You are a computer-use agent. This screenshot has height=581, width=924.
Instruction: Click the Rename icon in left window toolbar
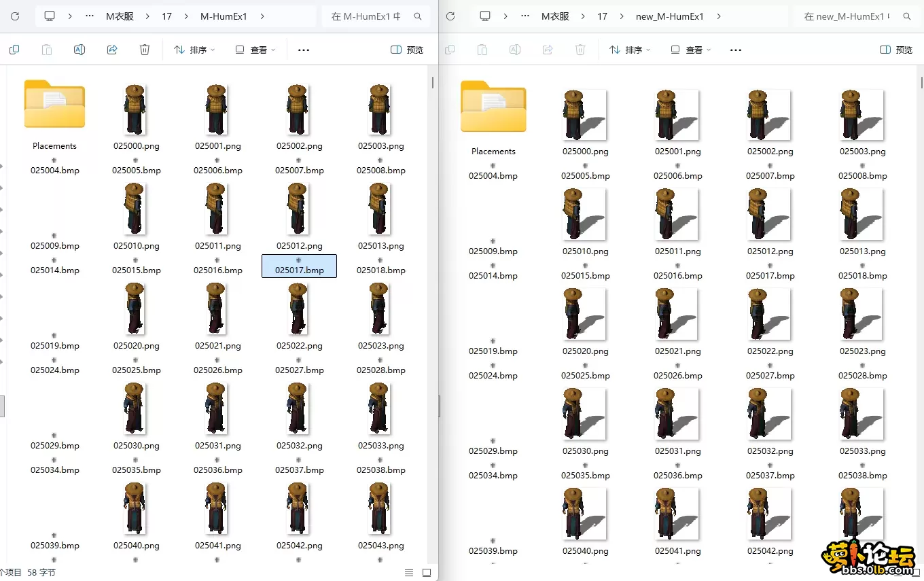79,50
